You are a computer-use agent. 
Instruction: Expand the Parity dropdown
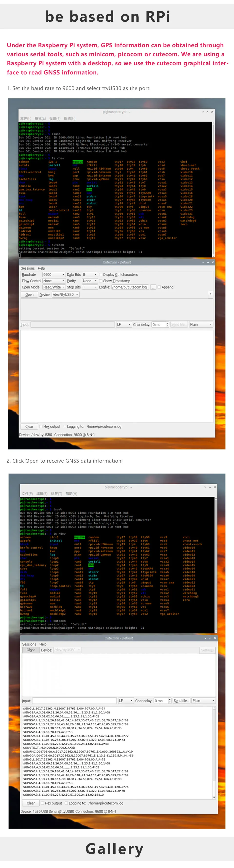click(x=90, y=281)
